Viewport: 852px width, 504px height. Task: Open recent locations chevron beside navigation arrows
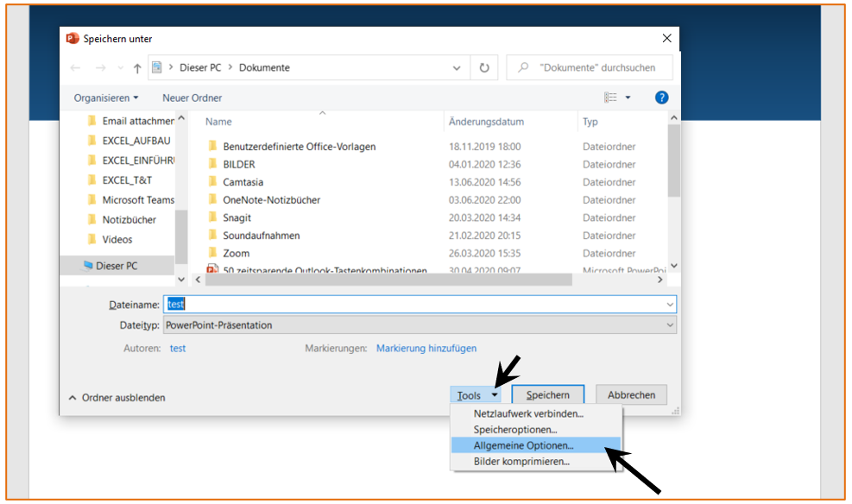coord(120,68)
